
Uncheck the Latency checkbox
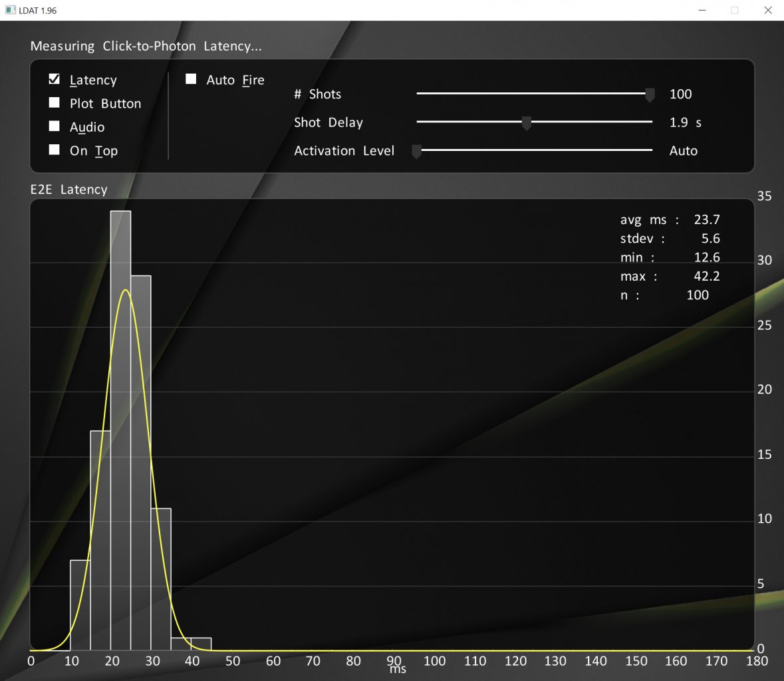(x=54, y=79)
